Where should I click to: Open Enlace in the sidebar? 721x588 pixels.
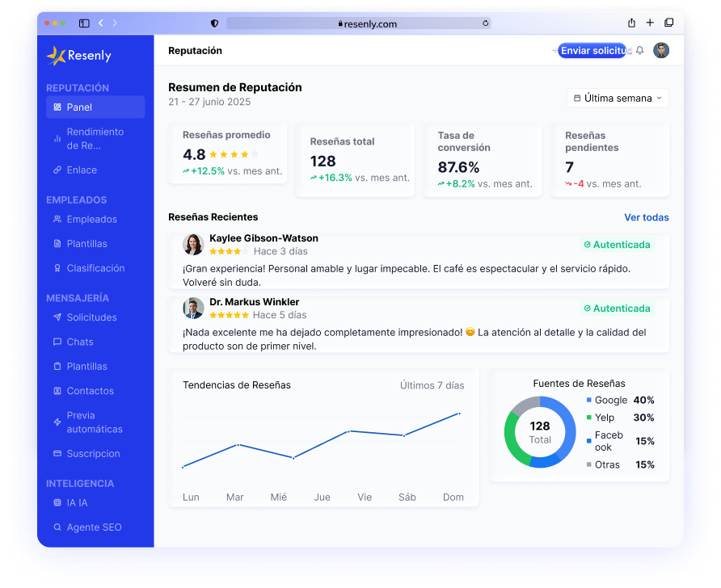click(x=95, y=170)
